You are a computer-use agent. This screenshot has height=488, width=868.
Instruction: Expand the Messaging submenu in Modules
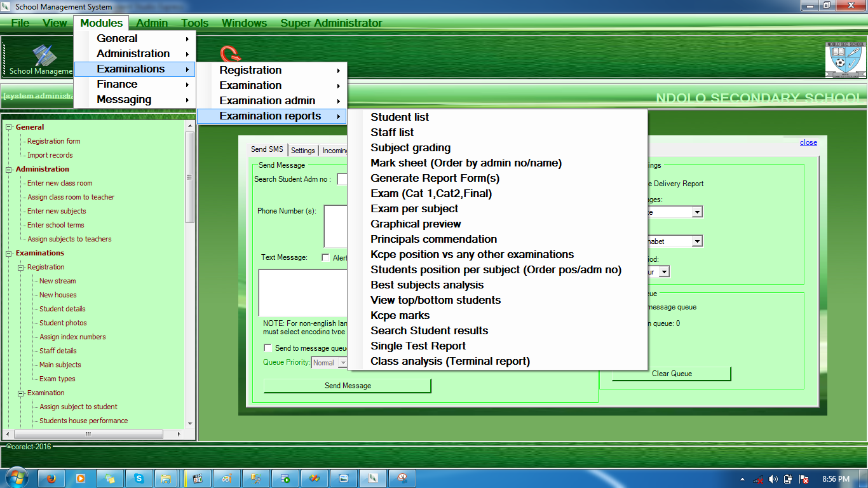[x=135, y=99]
